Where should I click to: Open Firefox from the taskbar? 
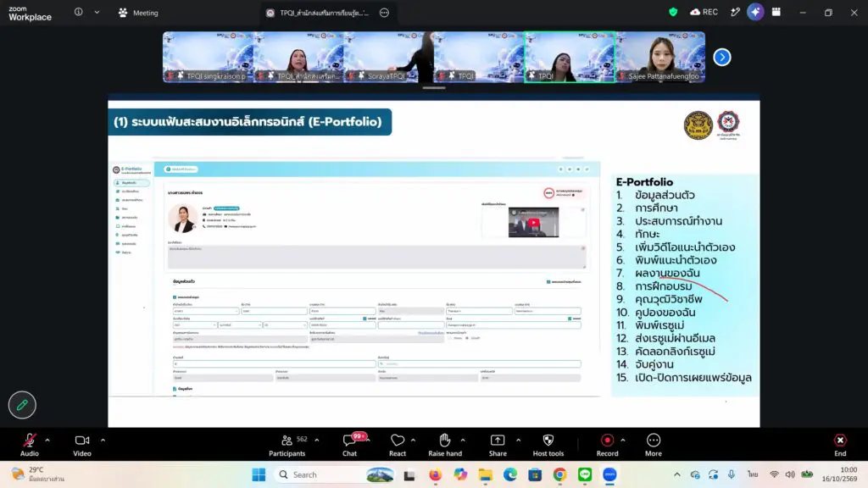pos(435,474)
